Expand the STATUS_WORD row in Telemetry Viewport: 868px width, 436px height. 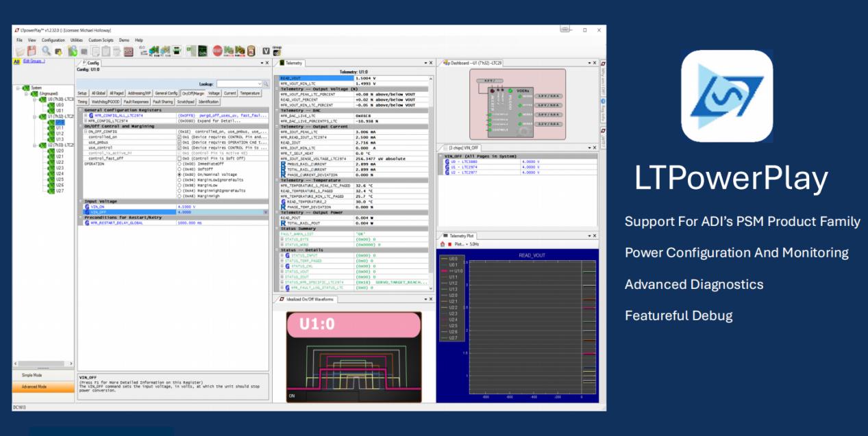point(282,244)
